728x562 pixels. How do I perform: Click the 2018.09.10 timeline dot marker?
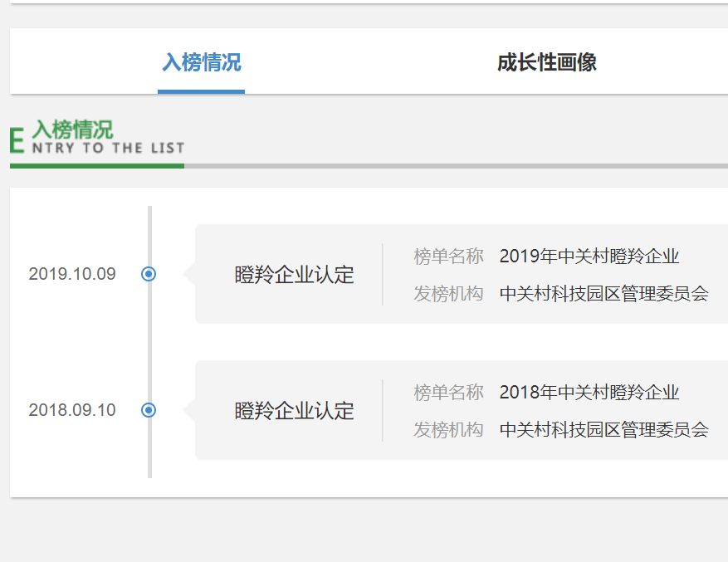(148, 409)
